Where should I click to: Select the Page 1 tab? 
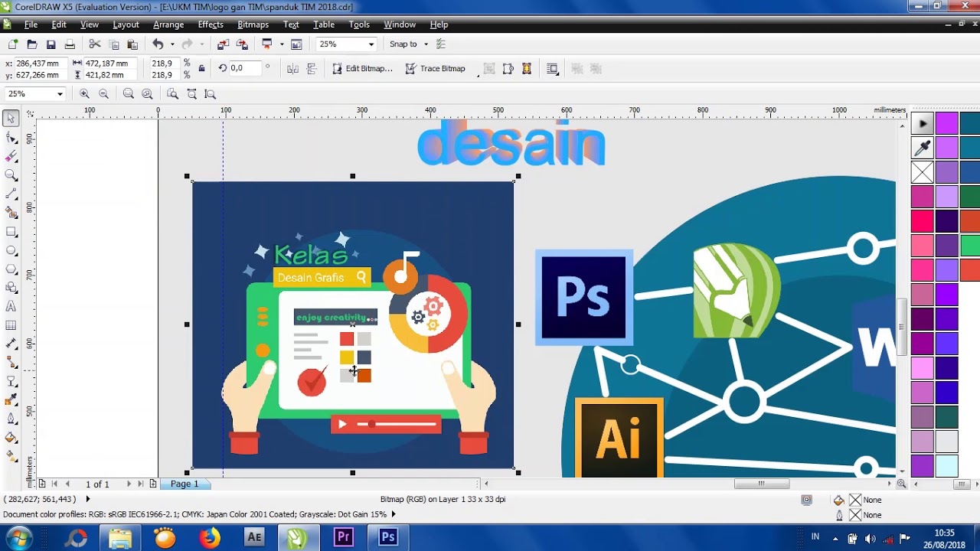[185, 484]
